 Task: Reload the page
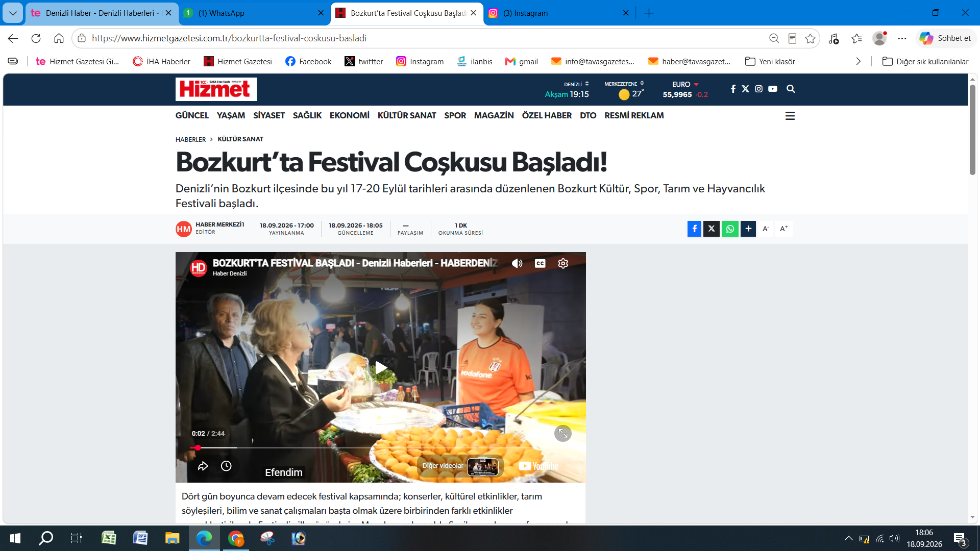point(36,38)
